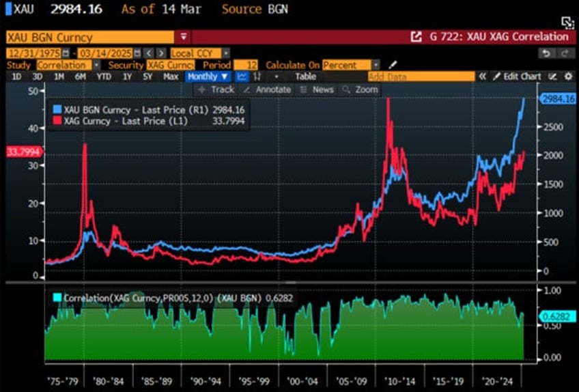
Task: Click the Edit Chart button
Action: tap(518, 76)
